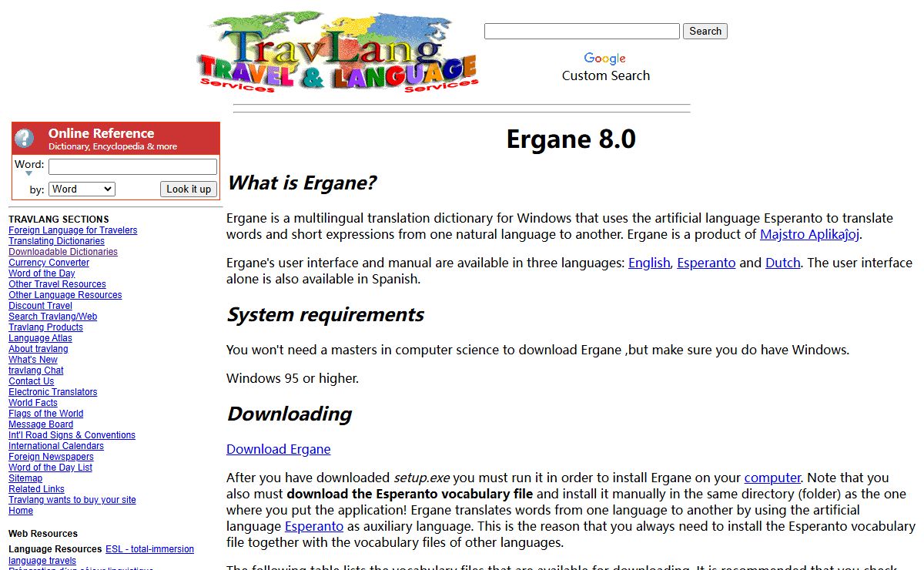The width and height of the screenshot is (924, 570).
Task: Open Search Travlang/Web link
Action: click(x=52, y=317)
